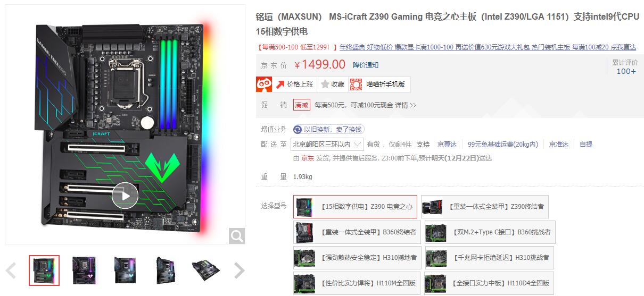
Task: Click the red 喵喵折 cat logo icon
Action: (265, 84)
